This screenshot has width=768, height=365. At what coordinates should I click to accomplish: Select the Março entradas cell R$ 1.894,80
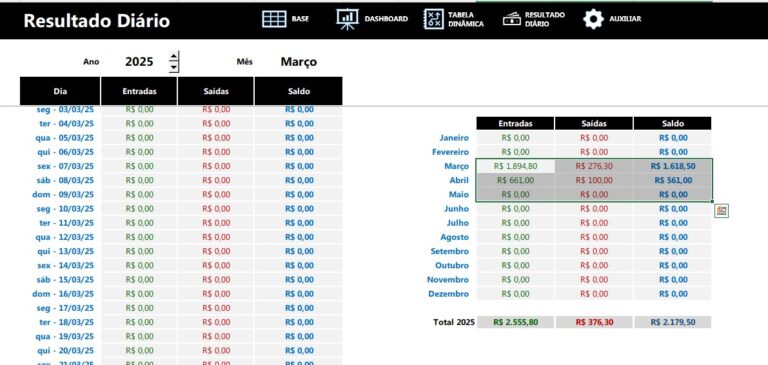(515, 166)
